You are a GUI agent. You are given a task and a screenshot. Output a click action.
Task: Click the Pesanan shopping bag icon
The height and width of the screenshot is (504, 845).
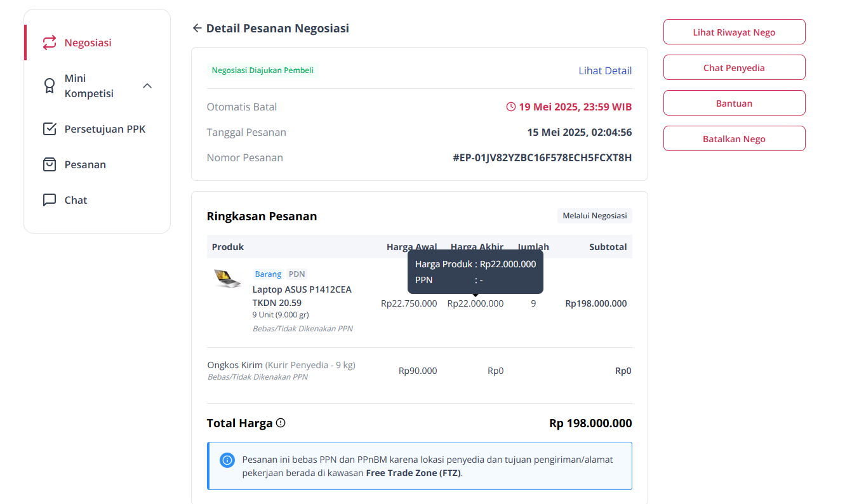[50, 164]
